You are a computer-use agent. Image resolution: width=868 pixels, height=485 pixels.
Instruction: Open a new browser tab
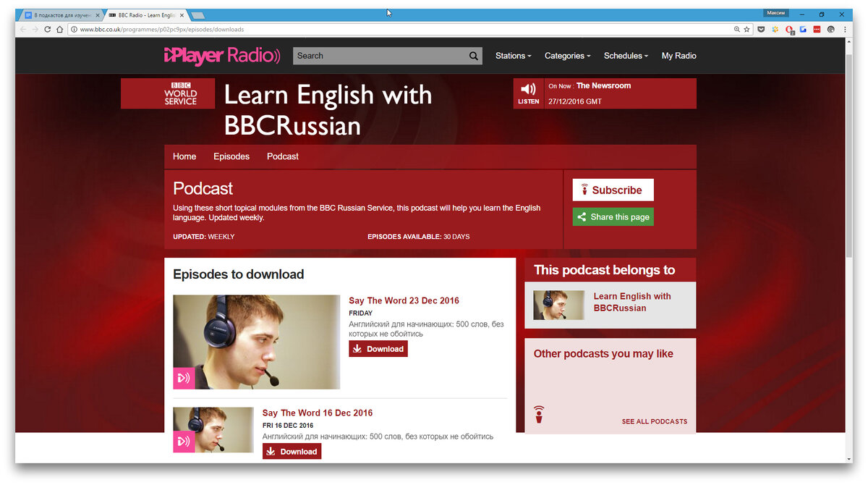pos(197,15)
